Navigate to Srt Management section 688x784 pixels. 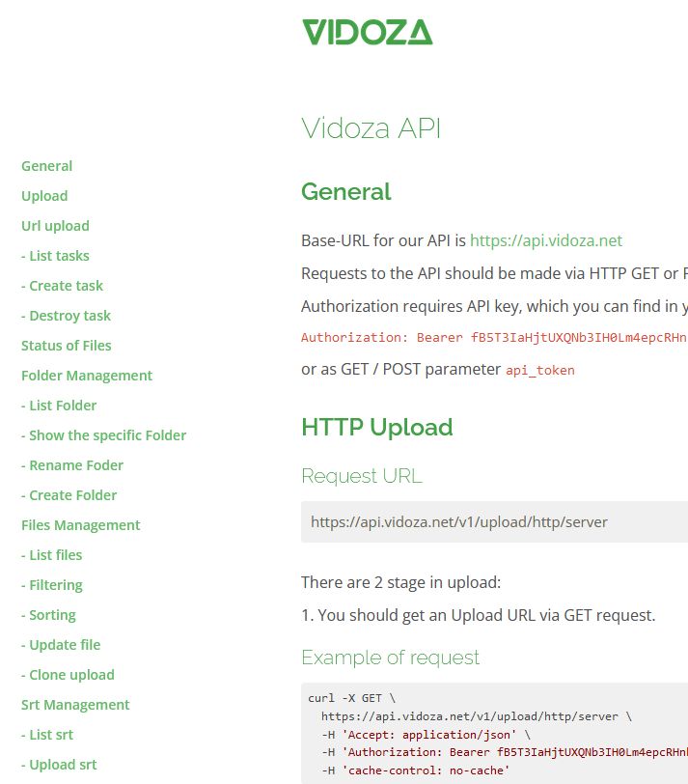pos(75,705)
